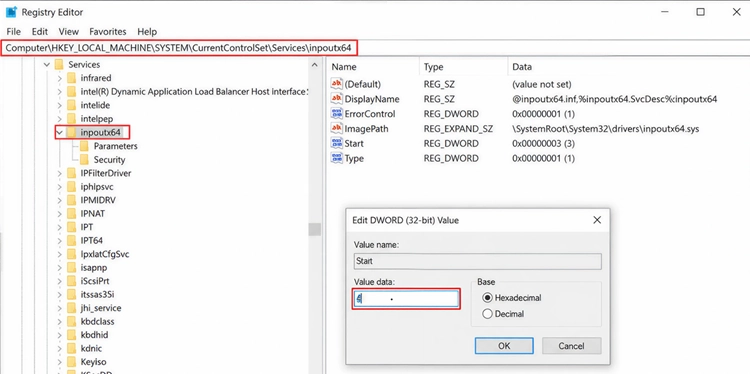
Task: Select the IPT key in the tree
Action: pyautogui.click(x=87, y=227)
